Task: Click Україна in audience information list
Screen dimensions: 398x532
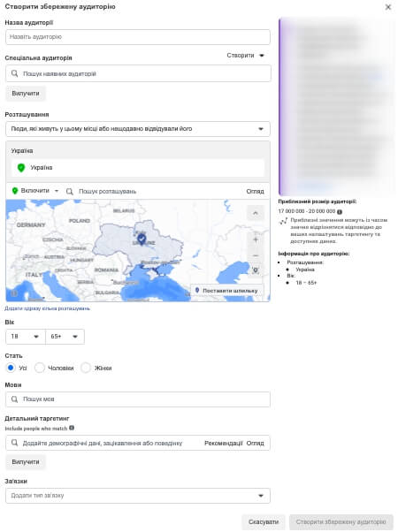Action: (305, 270)
